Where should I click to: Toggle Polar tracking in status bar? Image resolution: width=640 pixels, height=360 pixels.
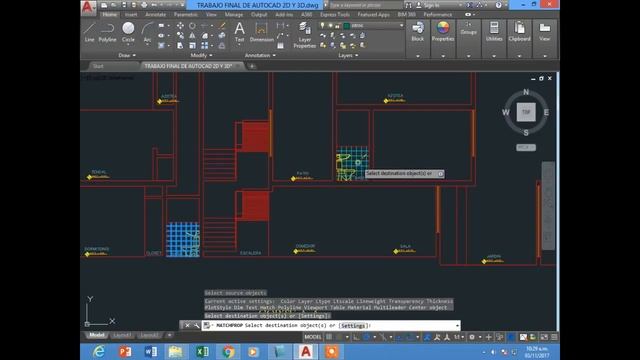pos(366,337)
